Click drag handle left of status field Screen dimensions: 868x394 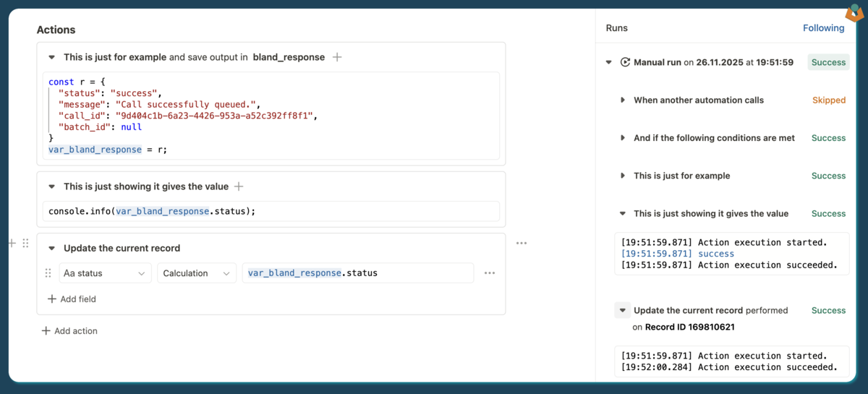48,273
